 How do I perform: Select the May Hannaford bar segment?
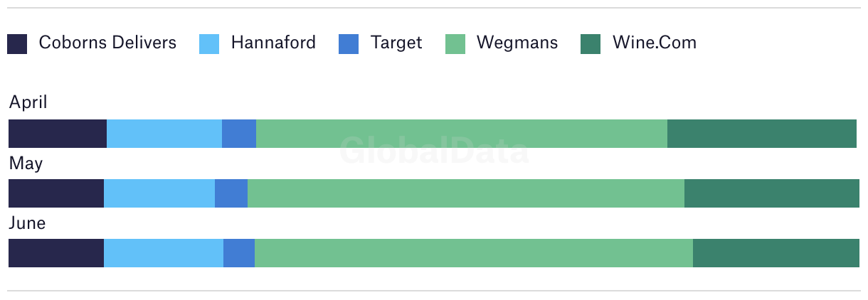(x=159, y=193)
